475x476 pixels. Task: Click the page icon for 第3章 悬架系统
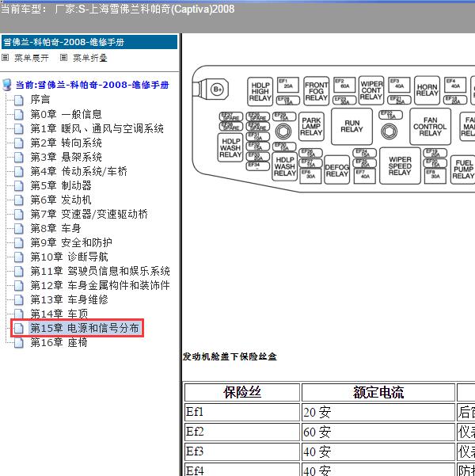[x=18, y=157]
